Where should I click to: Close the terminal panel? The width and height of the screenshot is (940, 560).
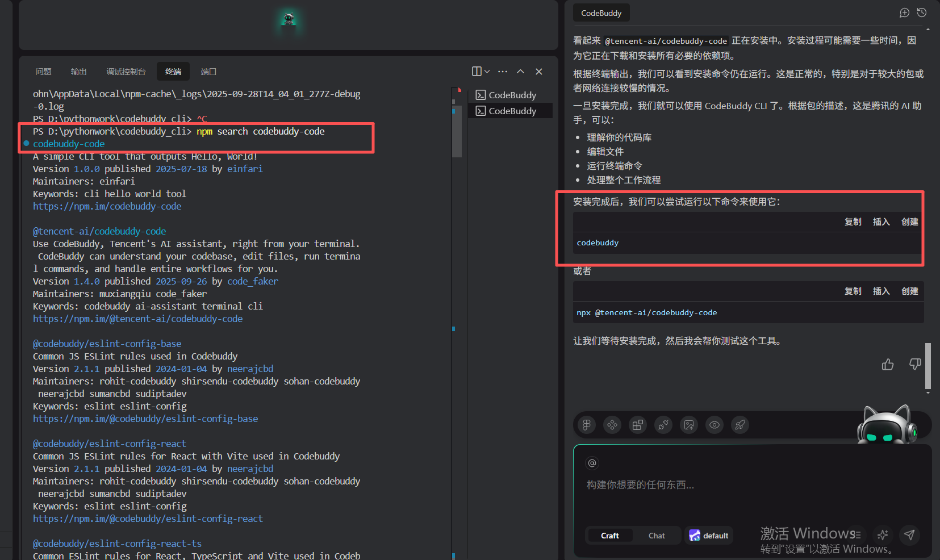click(539, 72)
